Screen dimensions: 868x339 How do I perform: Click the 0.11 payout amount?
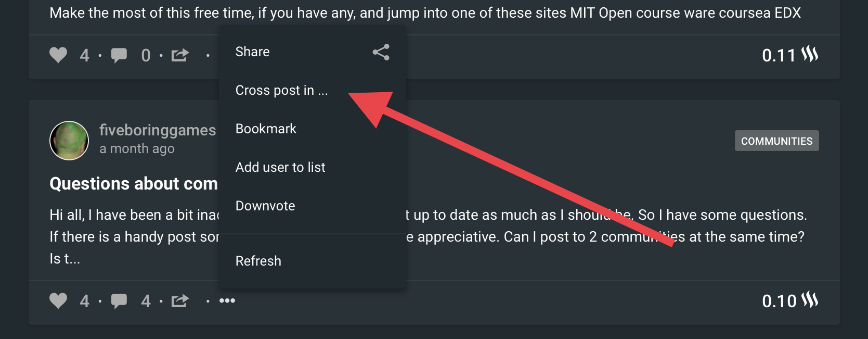pyautogui.click(x=779, y=55)
